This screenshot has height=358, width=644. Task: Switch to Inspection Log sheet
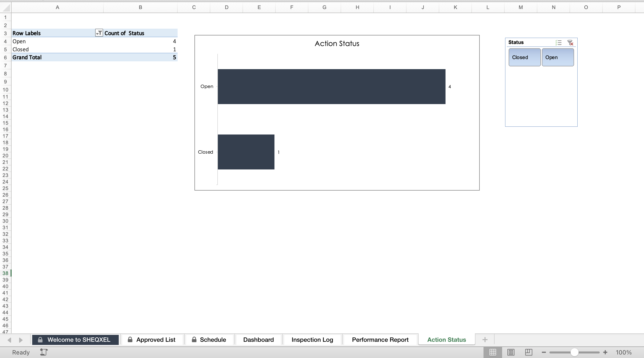click(312, 340)
